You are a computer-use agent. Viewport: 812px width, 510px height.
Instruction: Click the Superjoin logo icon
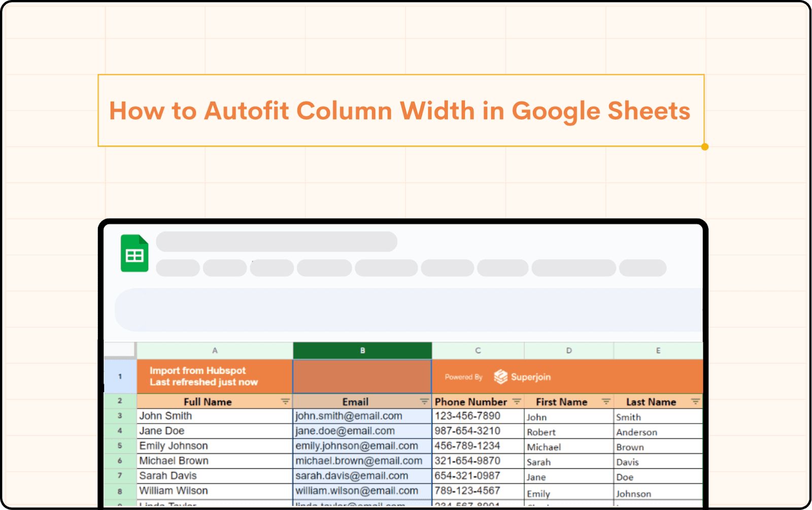501,376
